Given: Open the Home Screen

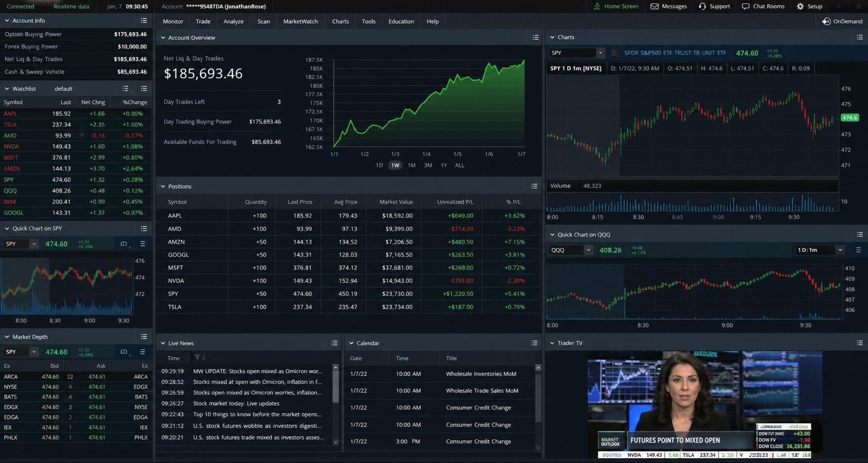Looking at the screenshot, I should [616, 7].
